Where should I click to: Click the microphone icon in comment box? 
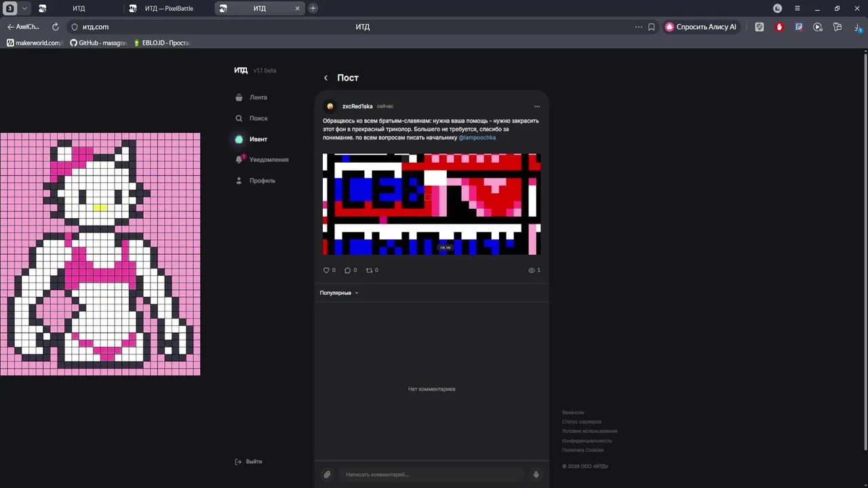tap(536, 474)
